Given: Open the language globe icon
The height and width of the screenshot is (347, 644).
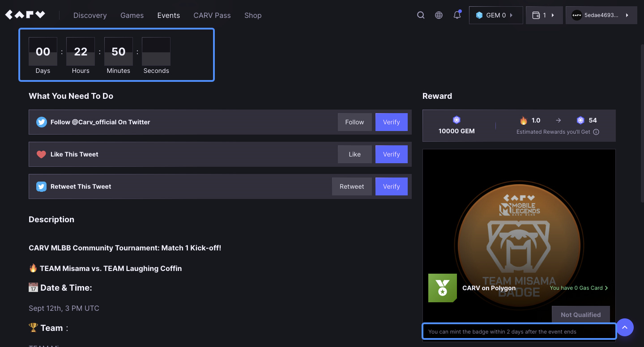Looking at the screenshot, I should pos(439,15).
